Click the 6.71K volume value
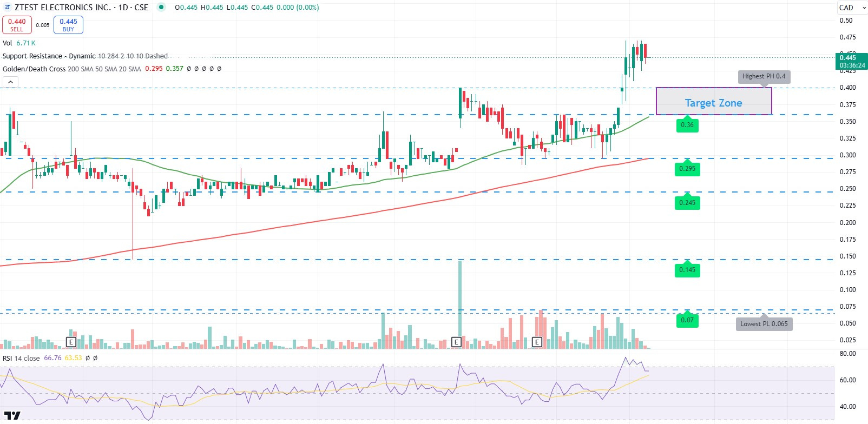 coord(26,43)
